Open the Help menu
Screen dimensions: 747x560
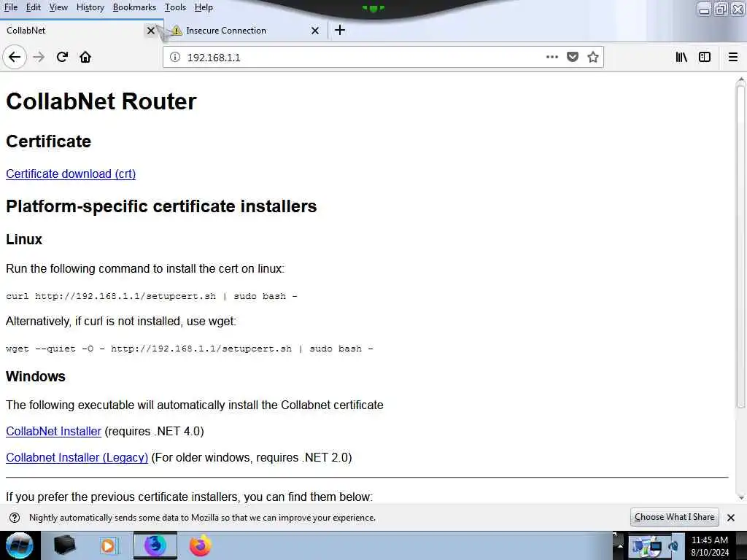tap(204, 7)
